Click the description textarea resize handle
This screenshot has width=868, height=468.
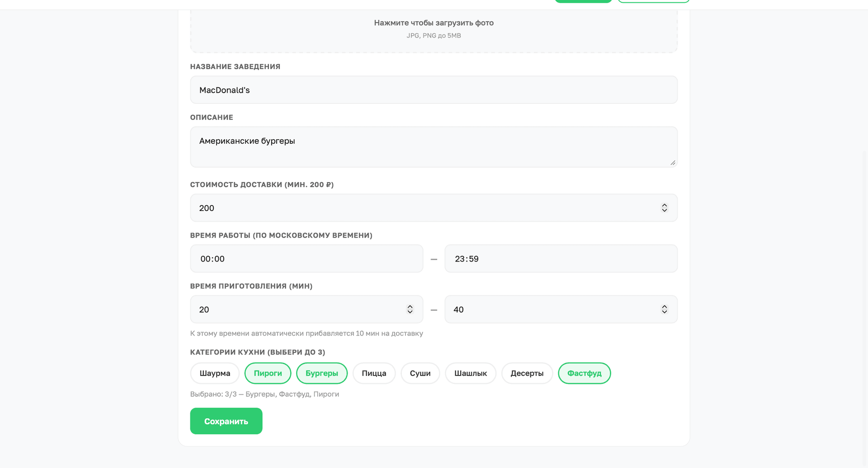coord(673,163)
